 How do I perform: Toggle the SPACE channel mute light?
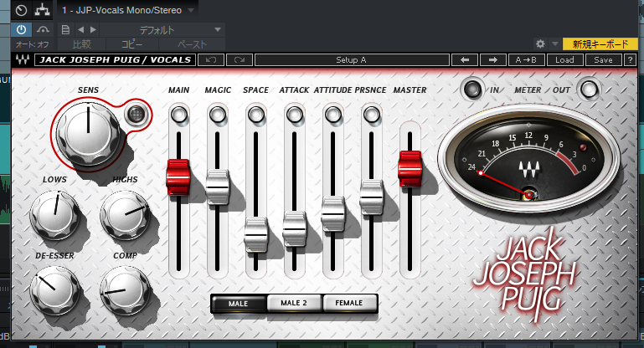256,115
